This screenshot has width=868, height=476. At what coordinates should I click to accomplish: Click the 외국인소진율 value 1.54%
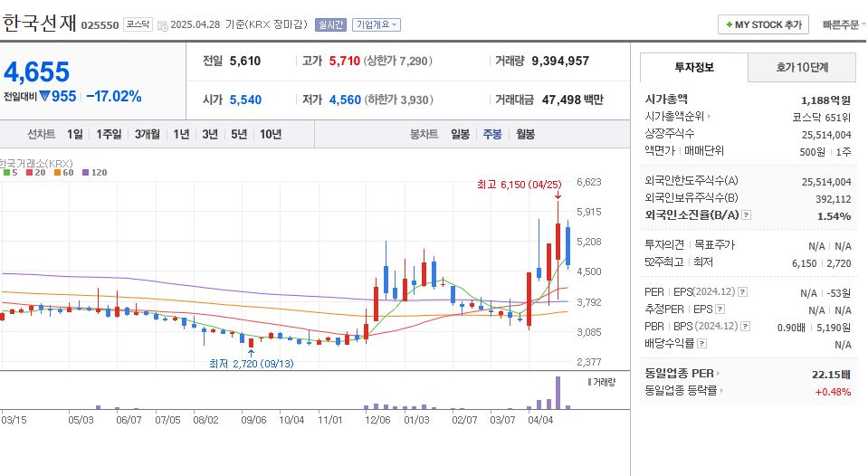click(834, 216)
